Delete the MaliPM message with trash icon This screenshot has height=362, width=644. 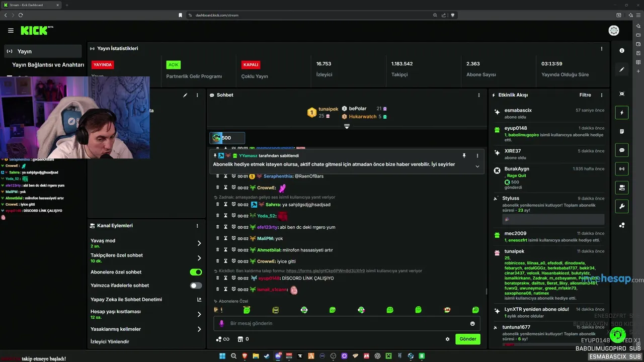point(217,239)
